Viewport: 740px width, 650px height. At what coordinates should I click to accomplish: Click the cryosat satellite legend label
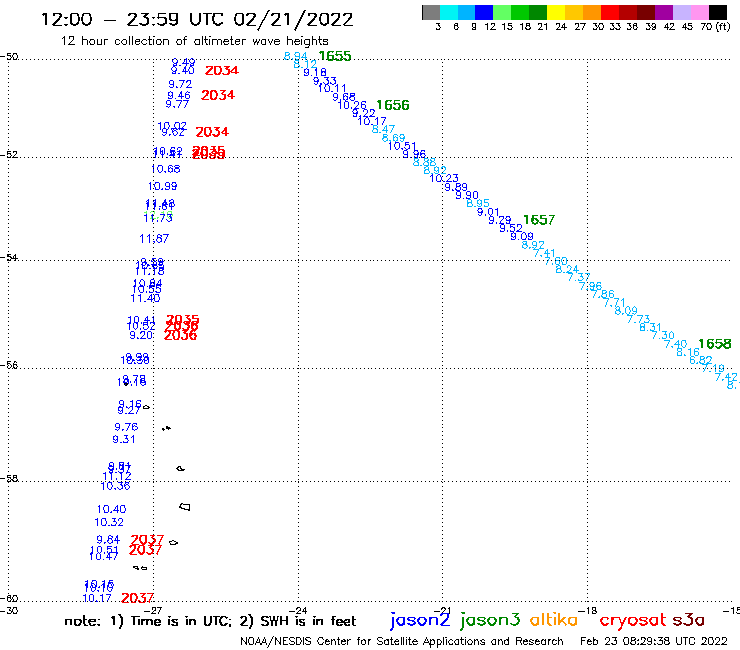pyautogui.click(x=633, y=620)
